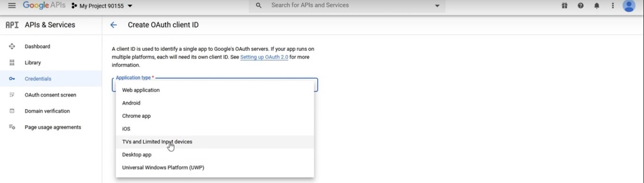The width and height of the screenshot is (644, 183).
Task: Select Android application type
Action: (x=215, y=103)
